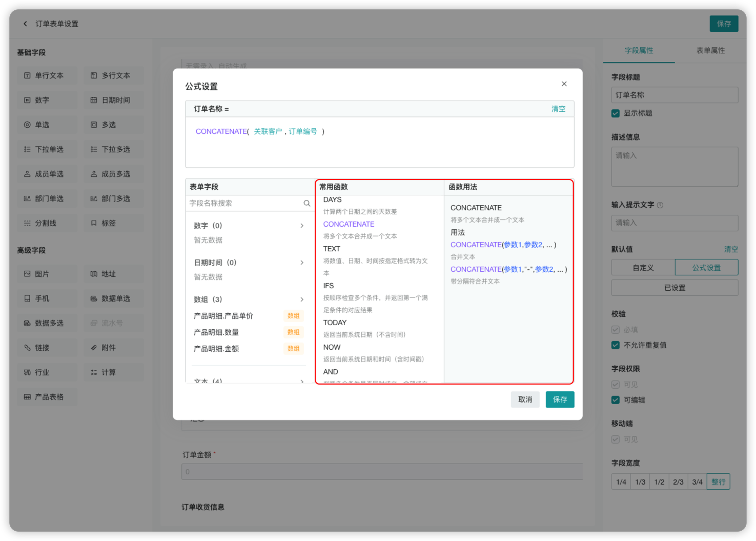Add a 产品表格 product table field
756x541 pixels.
pyautogui.click(x=47, y=396)
